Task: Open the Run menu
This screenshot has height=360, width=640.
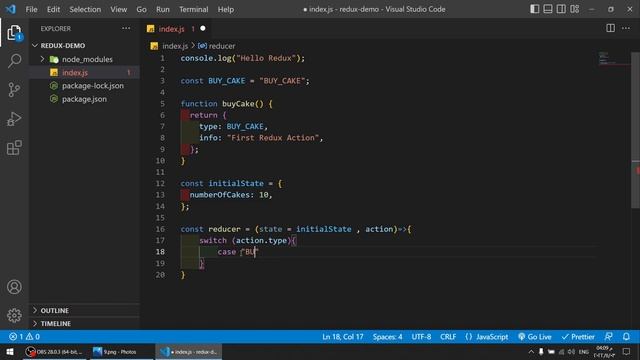Action: click(162, 9)
